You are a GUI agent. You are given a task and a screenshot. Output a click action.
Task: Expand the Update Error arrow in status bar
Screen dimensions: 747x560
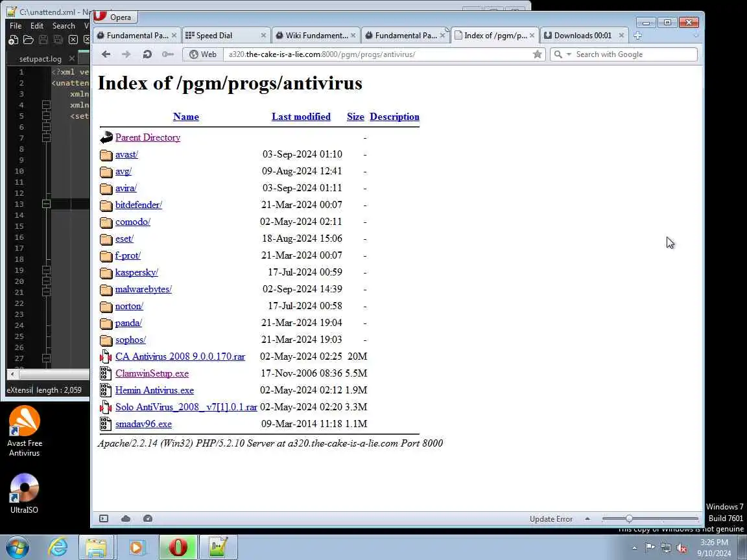point(587,519)
